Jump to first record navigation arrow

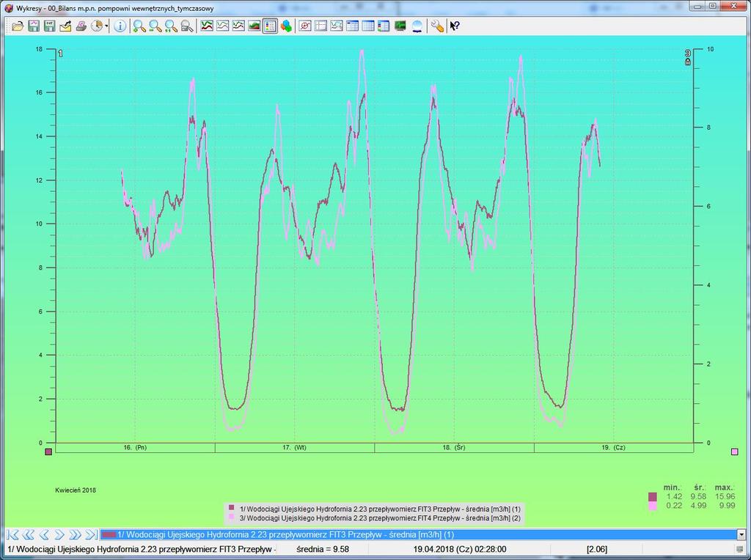[x=12, y=534]
